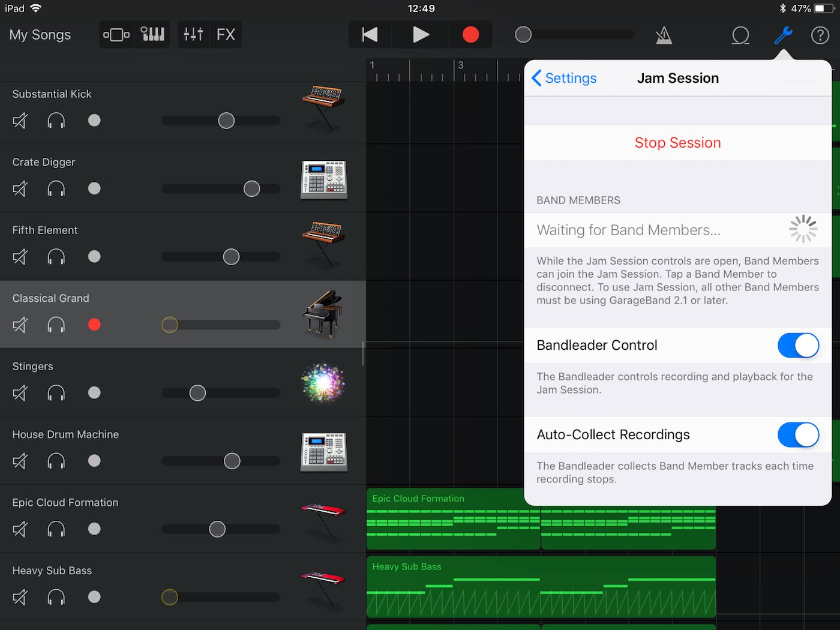Solo the Fifth Element track with headphones icon
This screenshot has height=630, width=840.
56,257
